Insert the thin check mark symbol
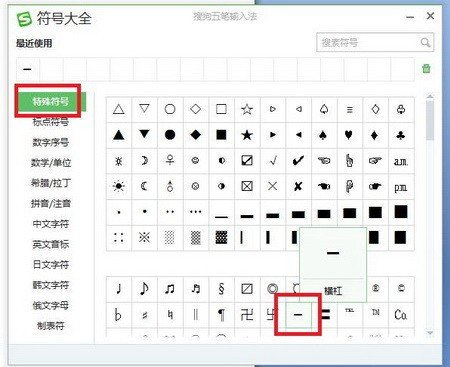Image resolution: width=450 pixels, height=367 pixels. (273, 161)
